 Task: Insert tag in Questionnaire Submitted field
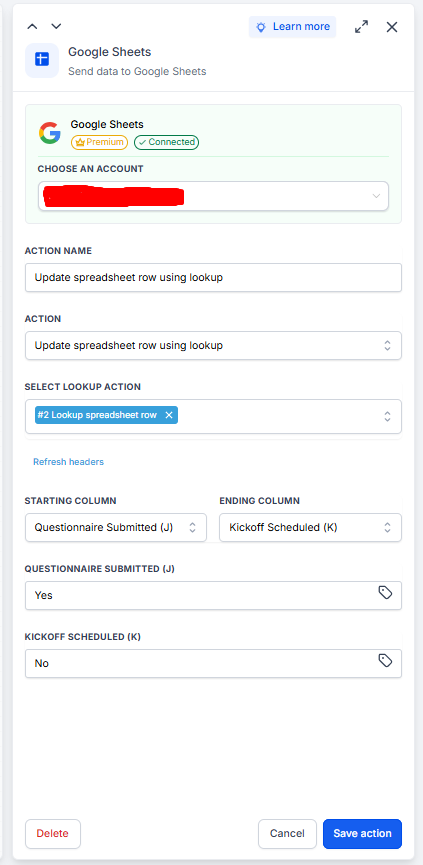pyautogui.click(x=385, y=592)
